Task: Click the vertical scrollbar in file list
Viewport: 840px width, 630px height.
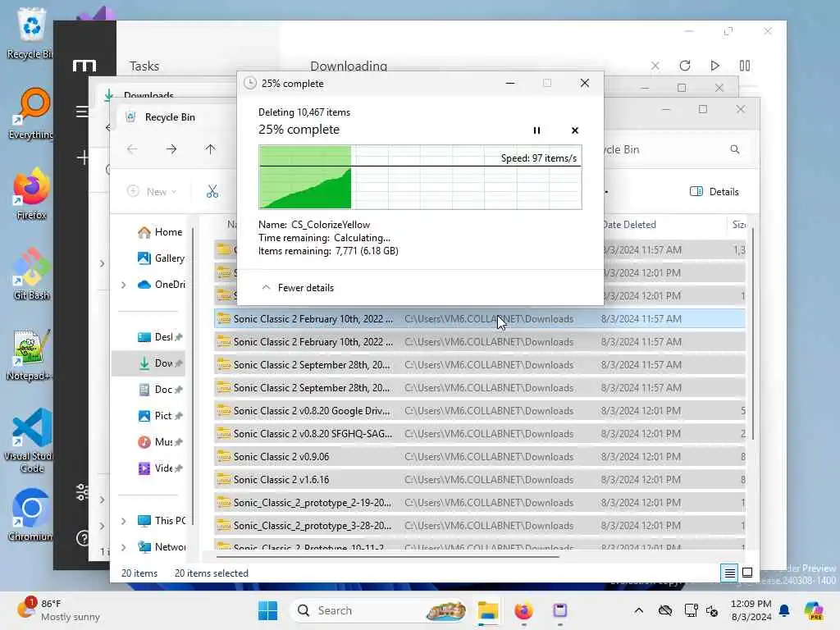Action: 752,333
